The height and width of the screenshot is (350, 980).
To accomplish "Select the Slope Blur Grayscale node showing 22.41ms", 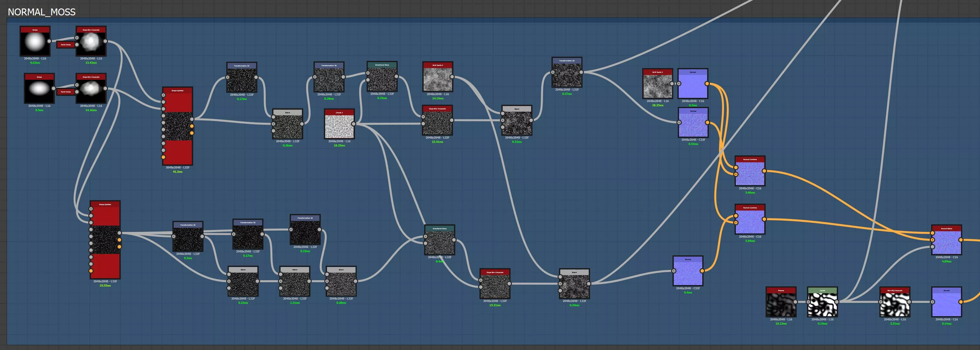I will 437,122.
